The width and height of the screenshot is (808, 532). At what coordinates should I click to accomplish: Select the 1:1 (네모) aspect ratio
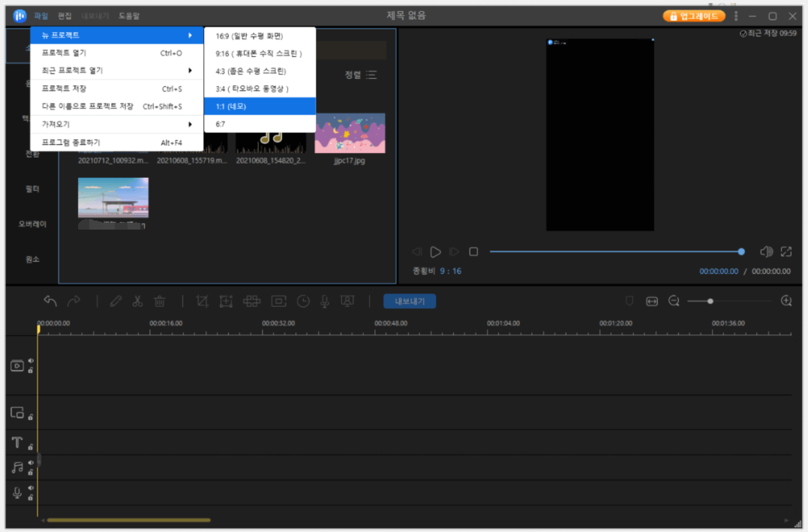260,107
